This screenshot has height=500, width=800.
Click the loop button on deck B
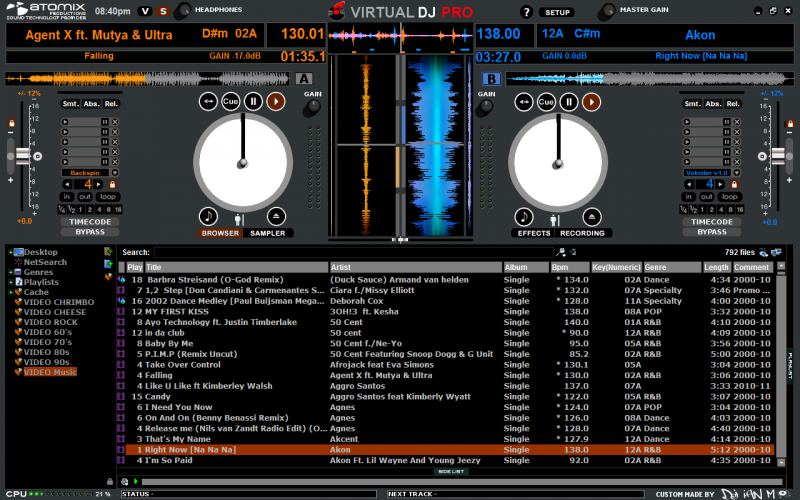pyautogui.click(x=730, y=196)
